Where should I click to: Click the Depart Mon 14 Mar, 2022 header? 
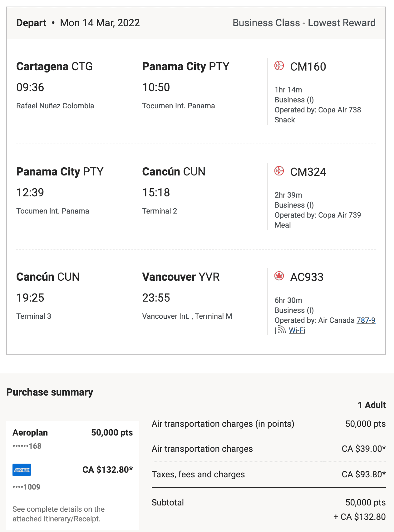pyautogui.click(x=78, y=23)
